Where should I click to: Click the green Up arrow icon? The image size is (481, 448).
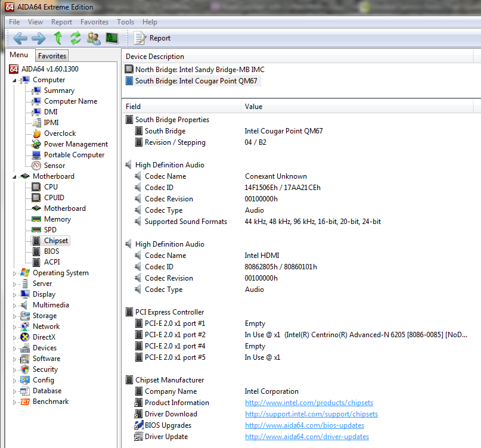coord(58,38)
